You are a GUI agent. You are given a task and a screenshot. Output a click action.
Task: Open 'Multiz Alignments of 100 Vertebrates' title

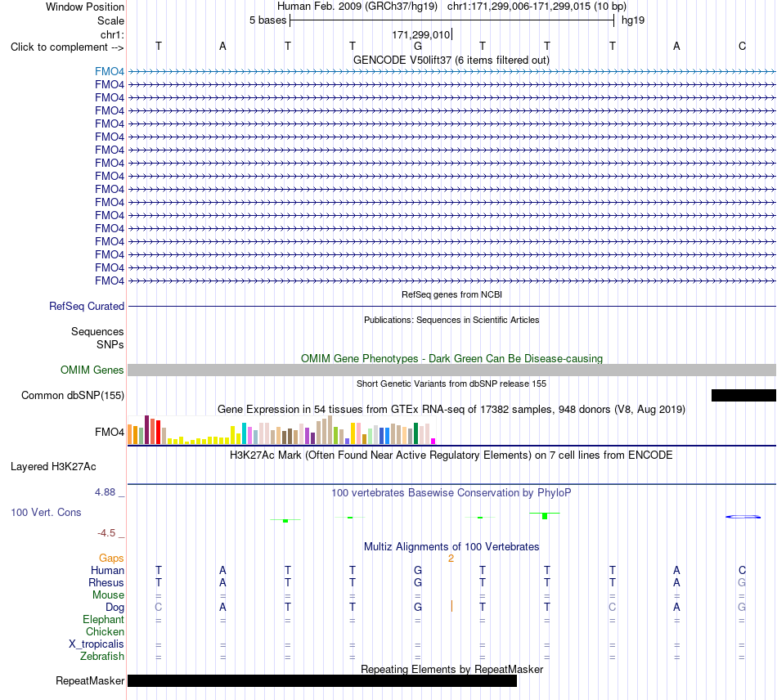point(451,546)
